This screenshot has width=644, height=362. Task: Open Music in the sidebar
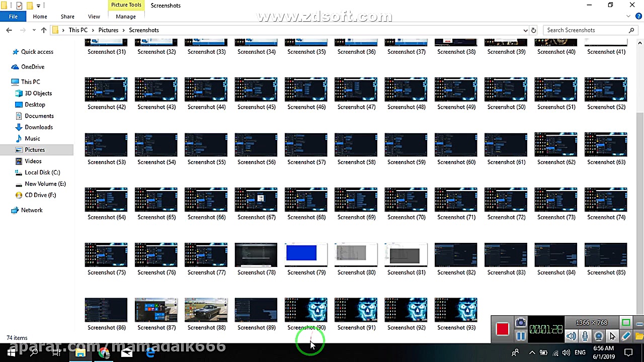(32, 139)
